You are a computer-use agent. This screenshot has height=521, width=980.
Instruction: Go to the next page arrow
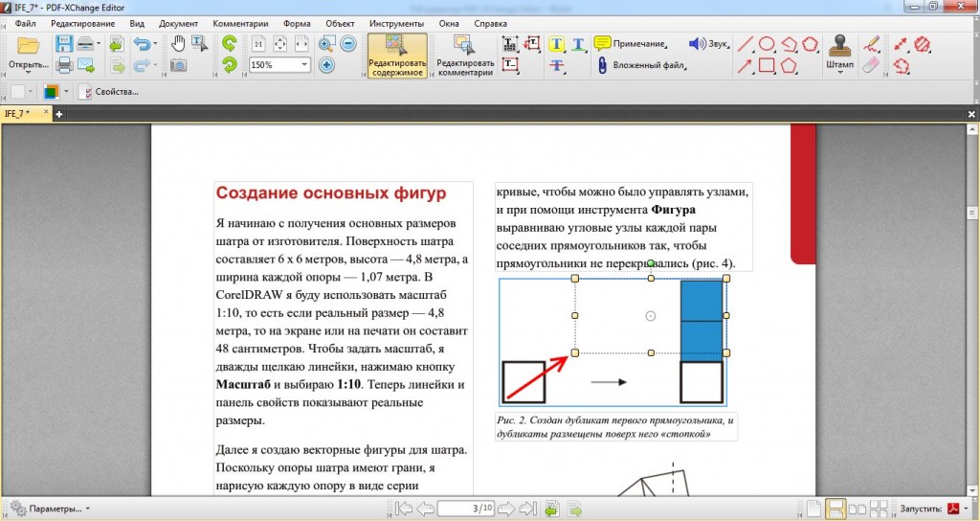(505, 509)
